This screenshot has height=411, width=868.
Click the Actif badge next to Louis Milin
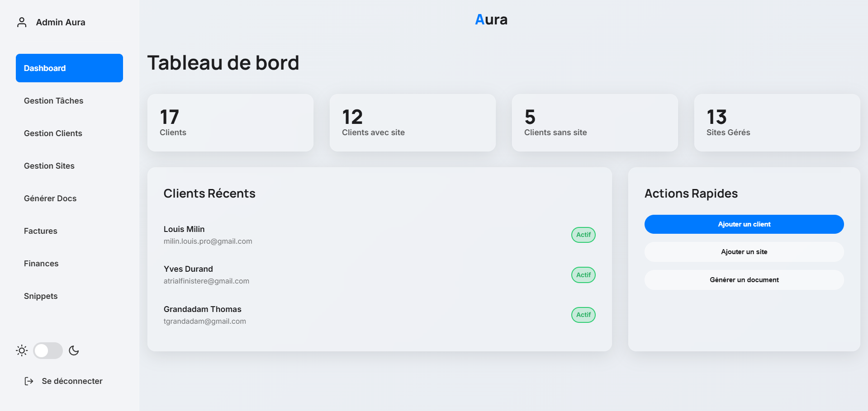(583, 235)
